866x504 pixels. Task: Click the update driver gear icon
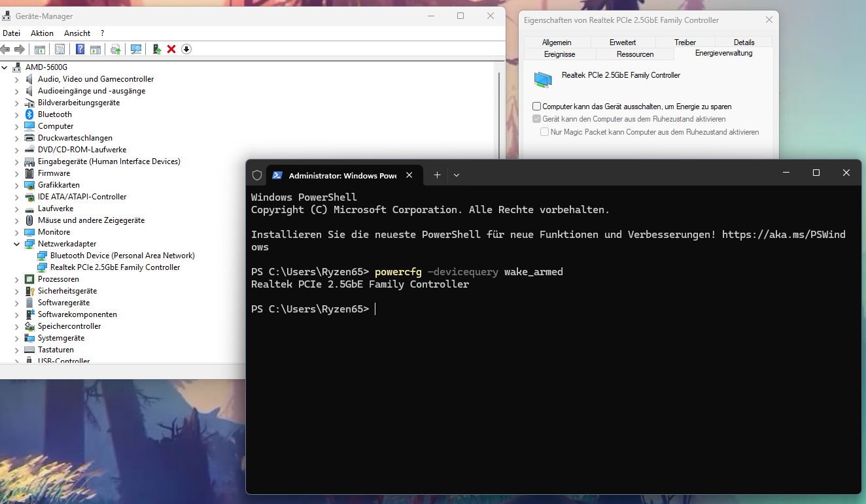pyautogui.click(x=116, y=49)
